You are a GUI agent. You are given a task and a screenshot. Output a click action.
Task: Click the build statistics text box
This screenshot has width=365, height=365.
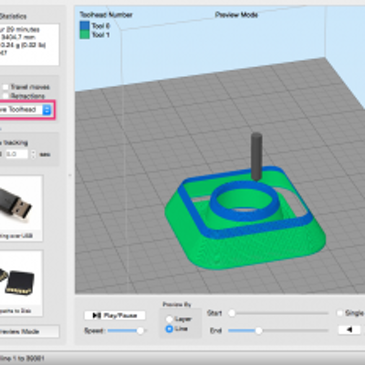pyautogui.click(x=29, y=44)
